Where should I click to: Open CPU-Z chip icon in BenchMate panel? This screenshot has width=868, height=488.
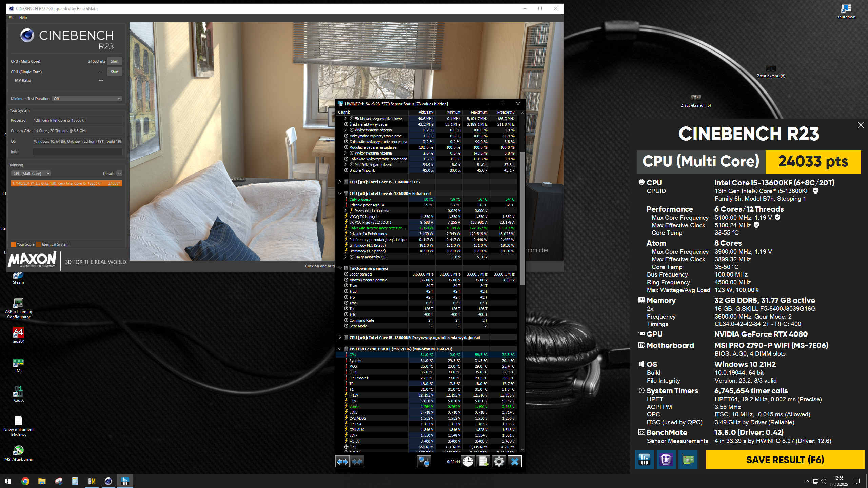[x=666, y=460]
